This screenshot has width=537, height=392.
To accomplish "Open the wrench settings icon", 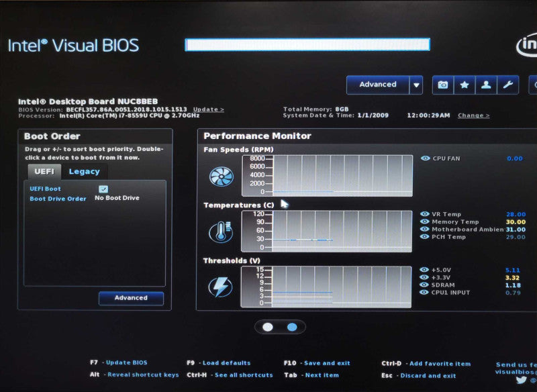I will [507, 85].
